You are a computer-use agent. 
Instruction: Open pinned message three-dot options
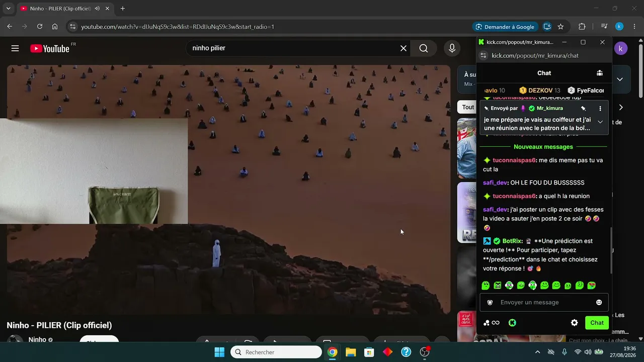(600, 108)
